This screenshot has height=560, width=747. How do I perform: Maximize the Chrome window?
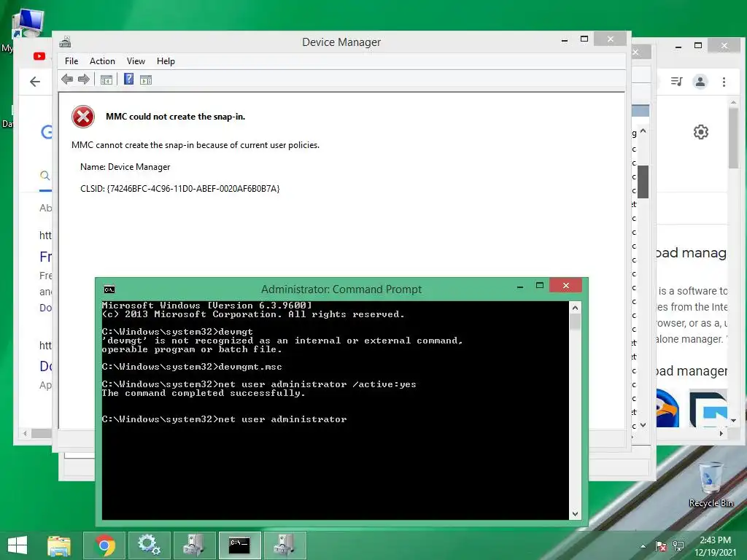coord(698,46)
